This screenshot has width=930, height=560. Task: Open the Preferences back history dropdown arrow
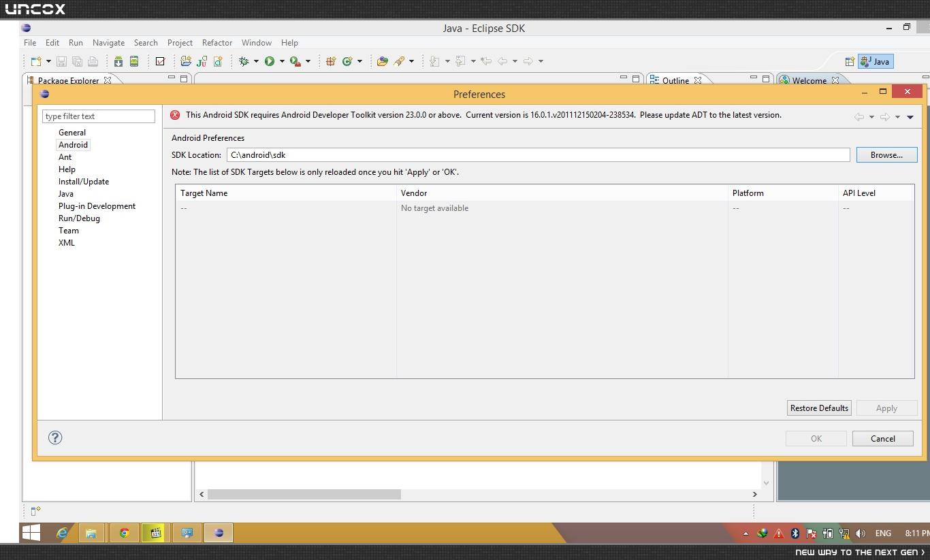(x=871, y=117)
